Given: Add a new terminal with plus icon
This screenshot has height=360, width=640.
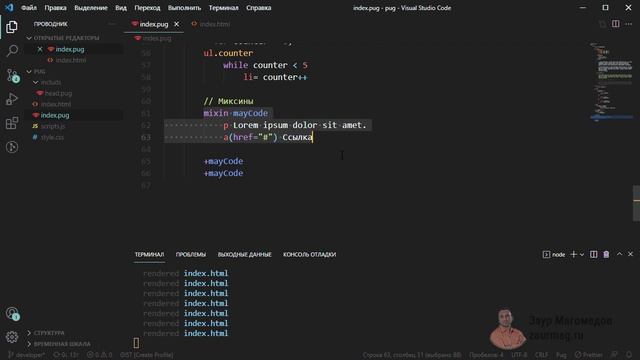Looking at the screenshot, I should pyautogui.click(x=573, y=254).
